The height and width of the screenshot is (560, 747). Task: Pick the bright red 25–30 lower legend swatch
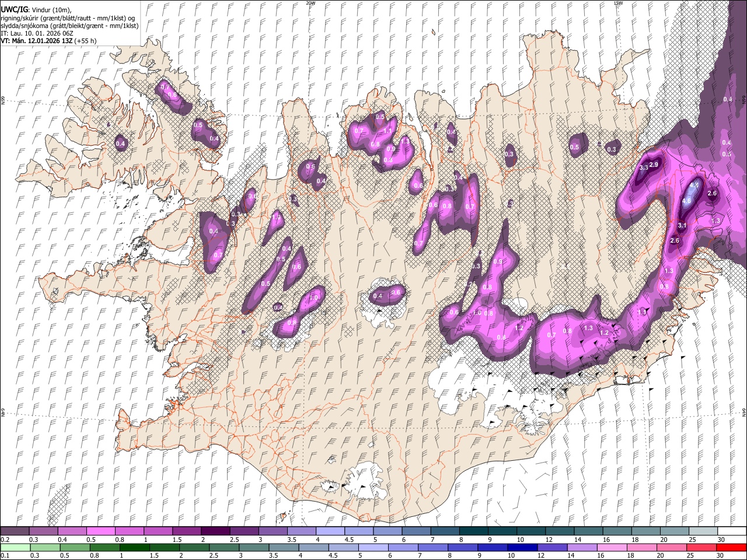[x=703, y=547]
